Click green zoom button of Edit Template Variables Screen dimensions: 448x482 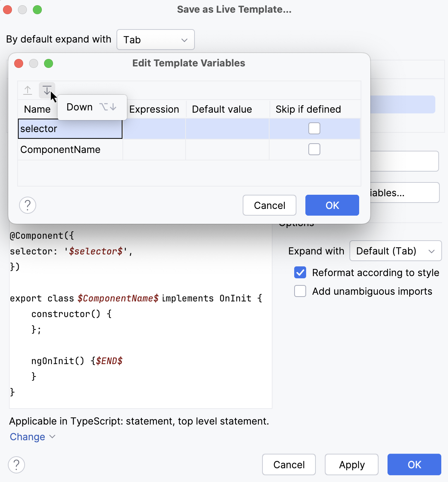pyautogui.click(x=49, y=63)
